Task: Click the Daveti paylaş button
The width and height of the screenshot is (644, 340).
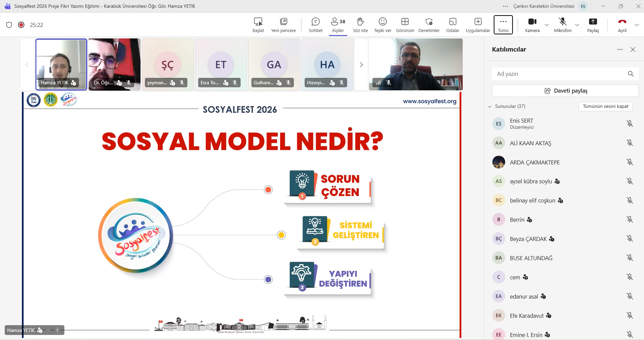Action: (565, 91)
